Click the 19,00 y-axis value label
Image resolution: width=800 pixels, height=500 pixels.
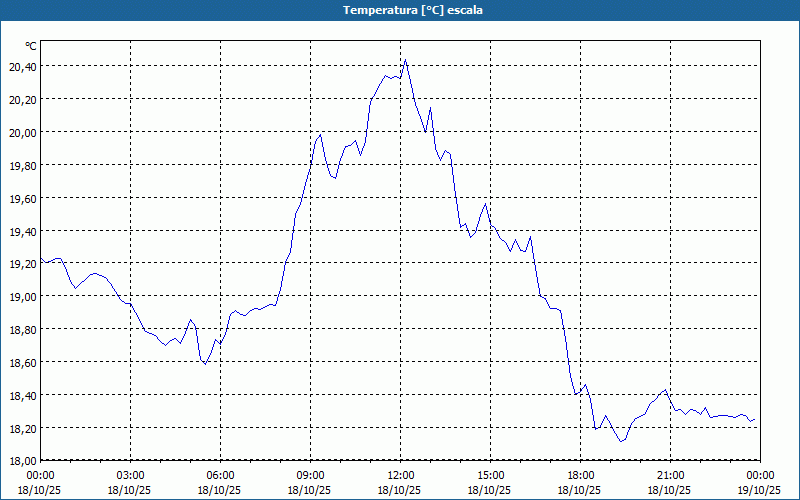[x=23, y=296]
